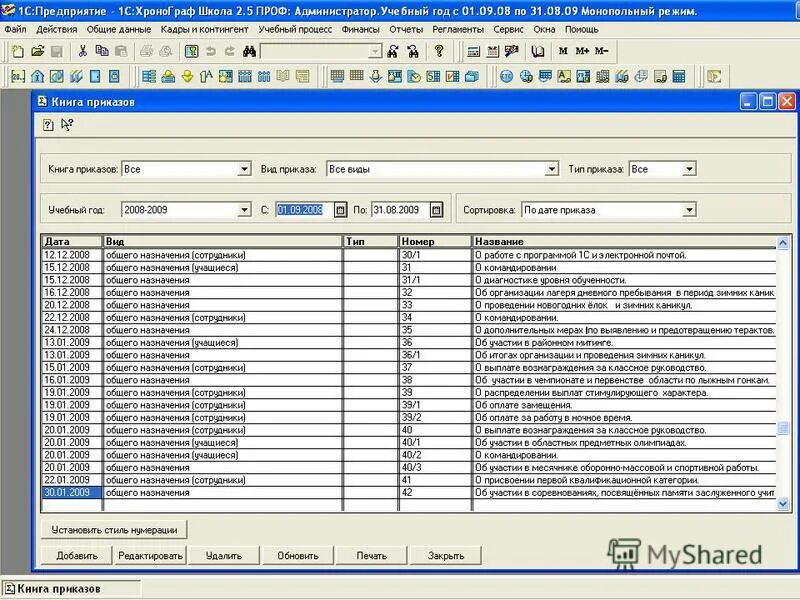Expand the Вид приказа dropdown

pos(552,169)
